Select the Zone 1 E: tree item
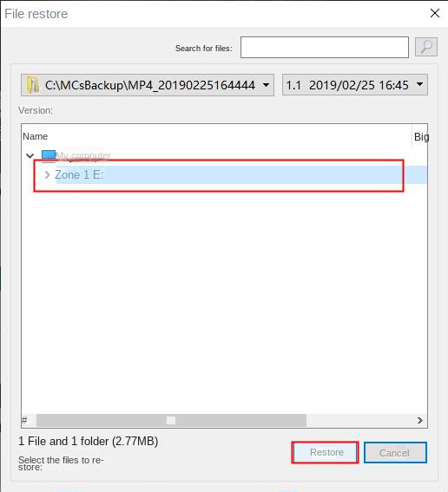 (x=79, y=174)
